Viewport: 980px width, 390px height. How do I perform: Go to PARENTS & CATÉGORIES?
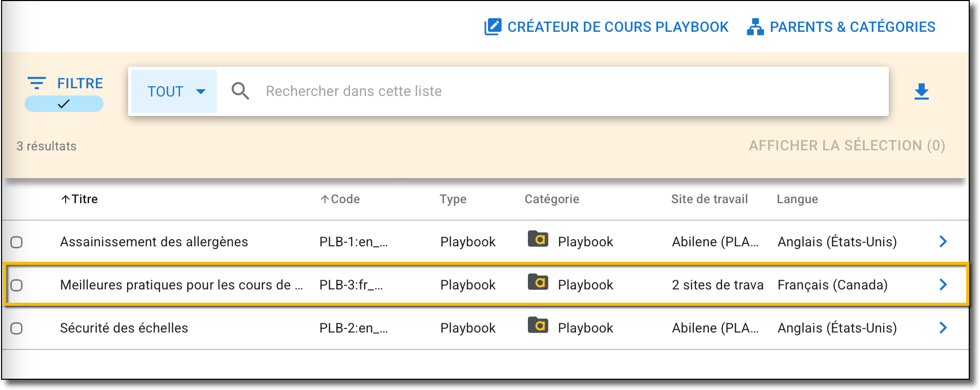coord(852,27)
